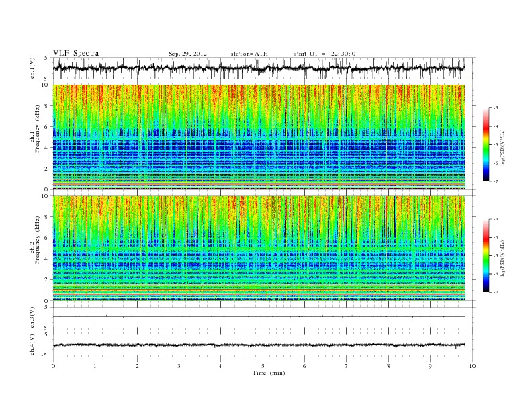
Task: Click the time axis tick label '2'
Action: pos(137,366)
